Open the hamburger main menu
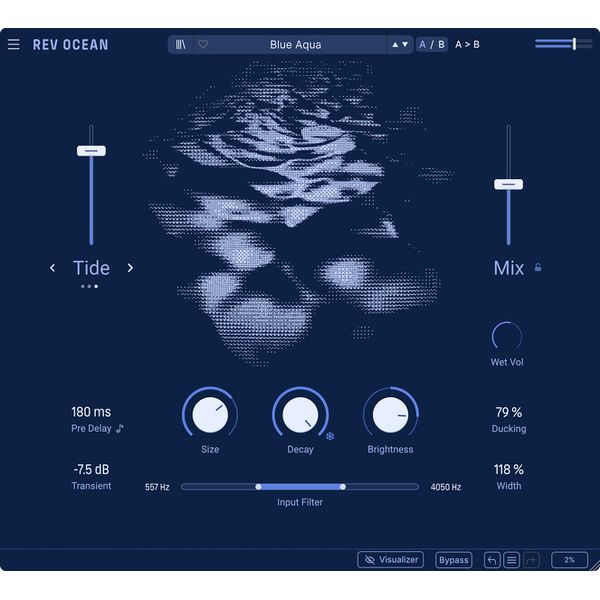The image size is (600, 600). (14, 44)
